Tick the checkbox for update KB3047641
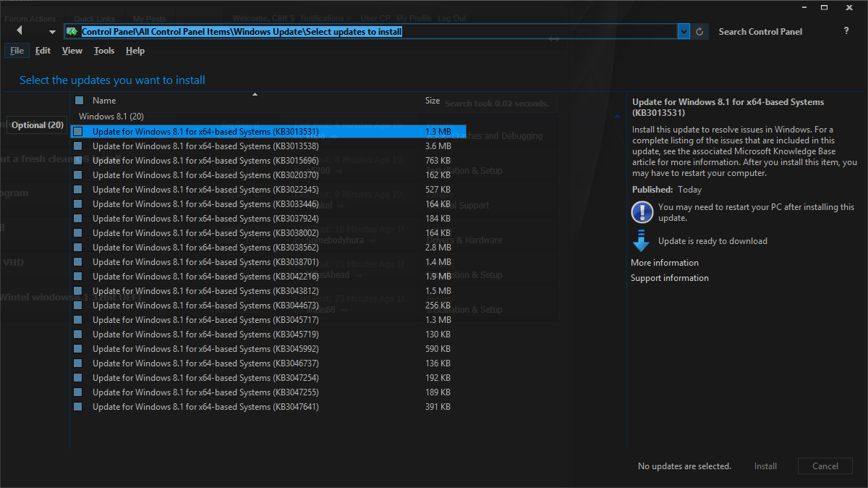Viewport: 868px width, 488px height. pos(78,407)
